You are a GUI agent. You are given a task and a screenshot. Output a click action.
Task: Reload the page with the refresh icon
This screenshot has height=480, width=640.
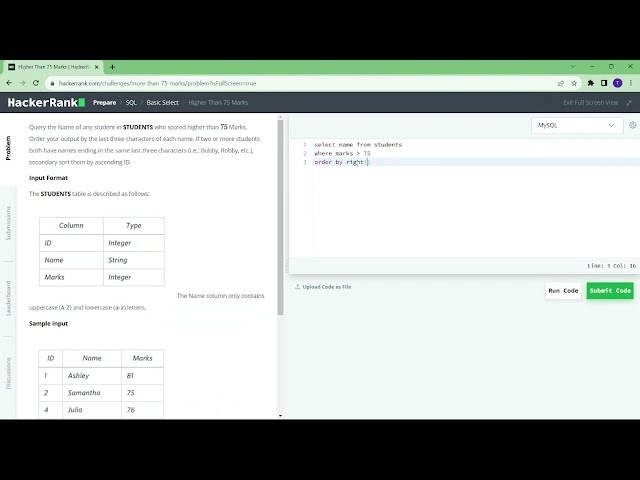36,83
